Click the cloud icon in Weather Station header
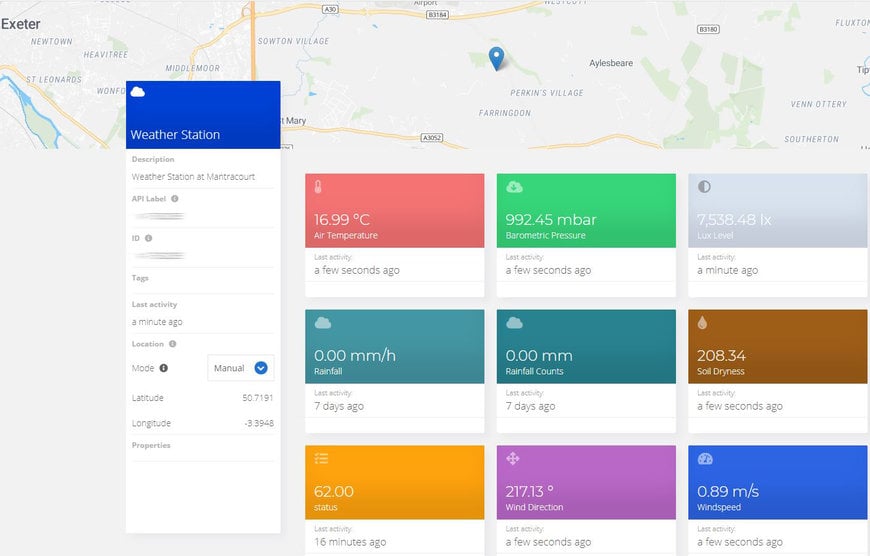870x556 pixels. [x=138, y=92]
